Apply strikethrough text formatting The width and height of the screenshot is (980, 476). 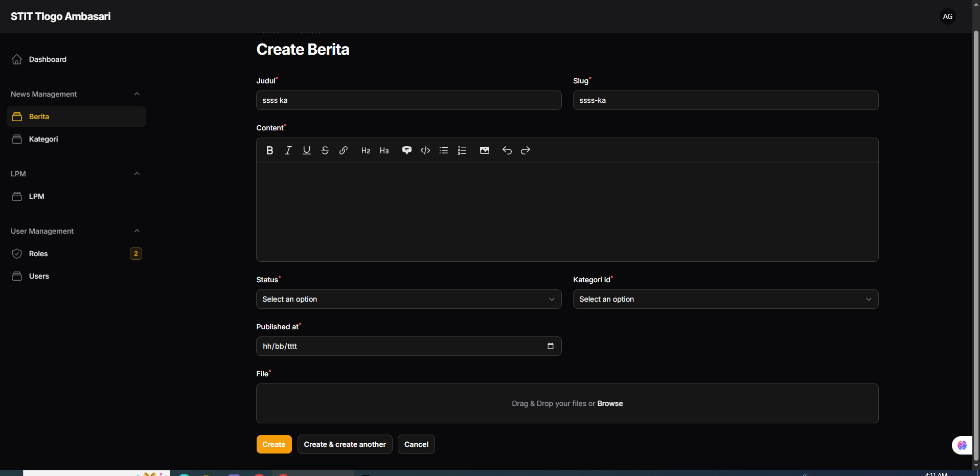tap(325, 150)
